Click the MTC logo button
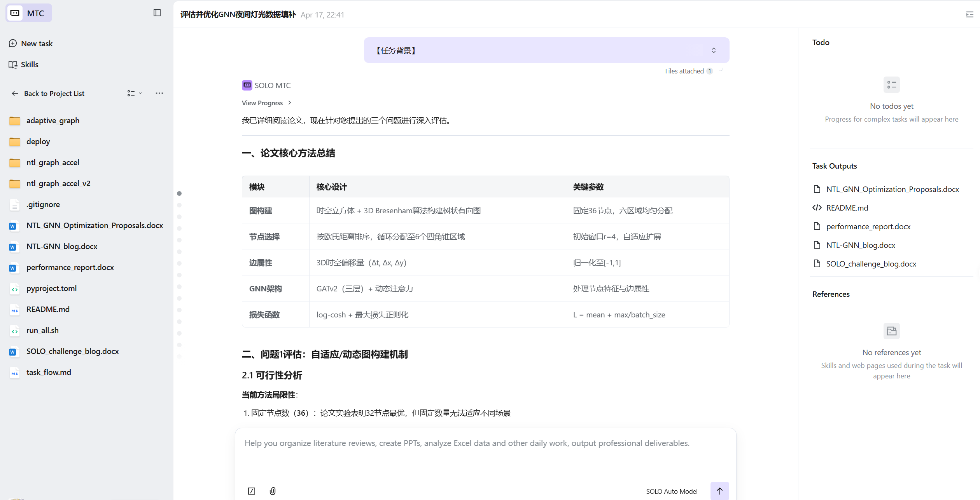This screenshot has height=500, width=980. (x=29, y=13)
